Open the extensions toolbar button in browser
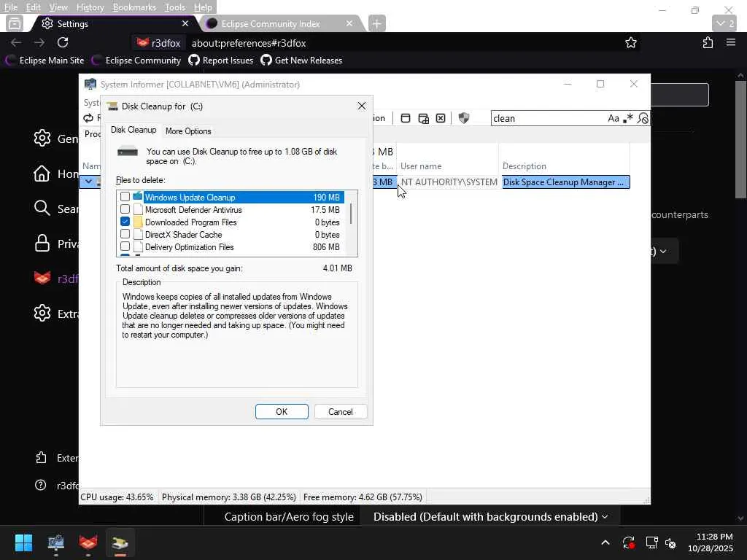This screenshot has height=560, width=747. pos(708,43)
